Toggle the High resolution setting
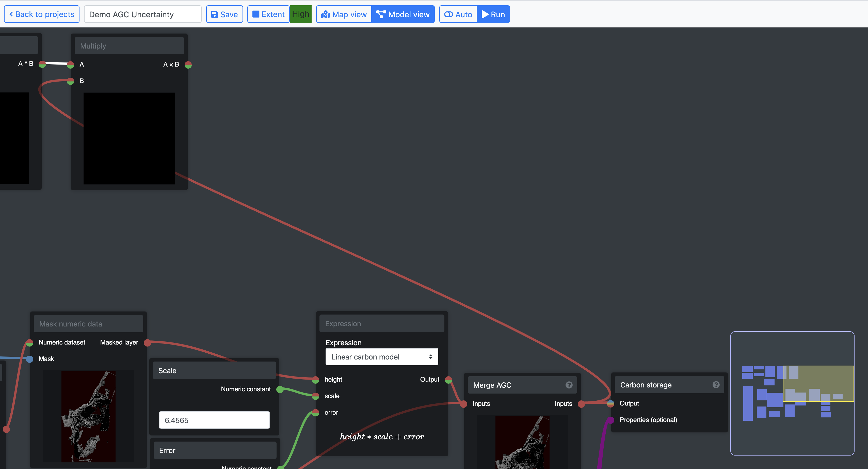The height and width of the screenshot is (469, 868). coord(300,14)
